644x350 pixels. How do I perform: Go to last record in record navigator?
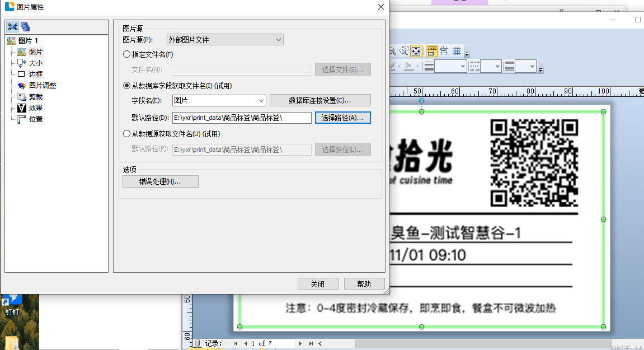pyautogui.click(x=311, y=343)
